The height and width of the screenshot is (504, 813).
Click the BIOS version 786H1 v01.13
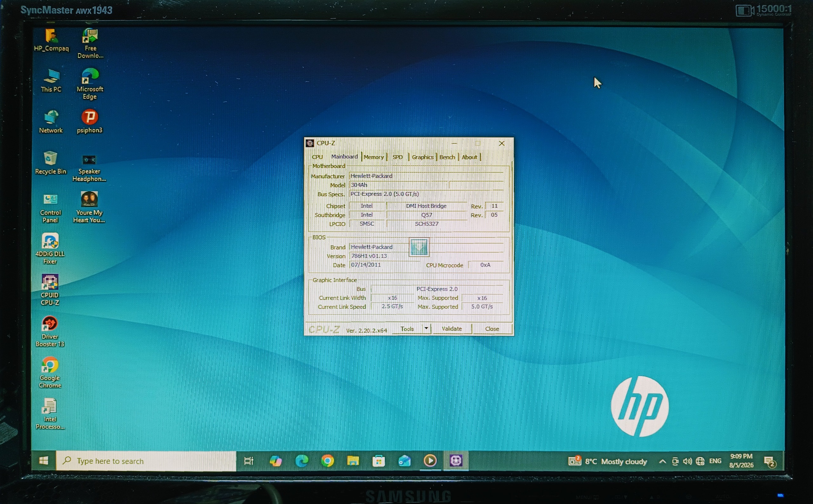pos(385,256)
